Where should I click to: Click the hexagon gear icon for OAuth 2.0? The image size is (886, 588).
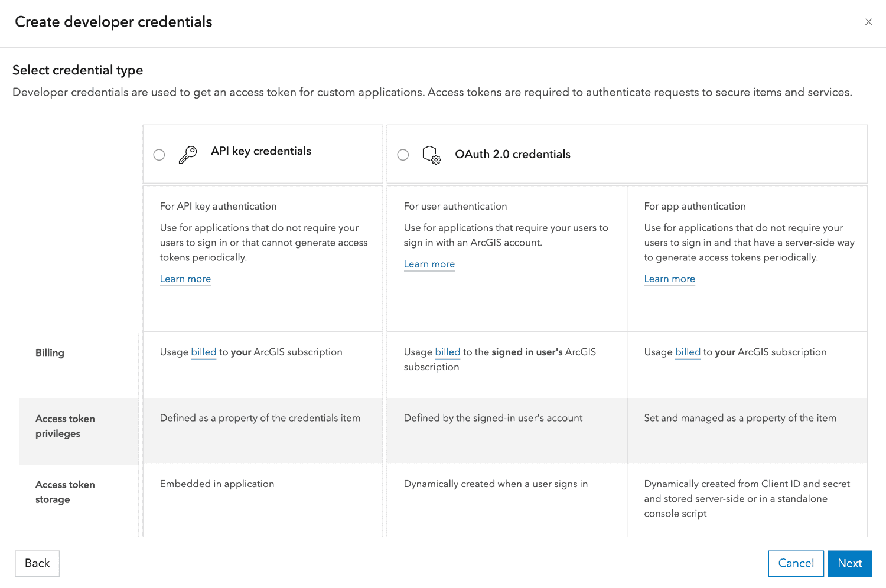coord(431,155)
